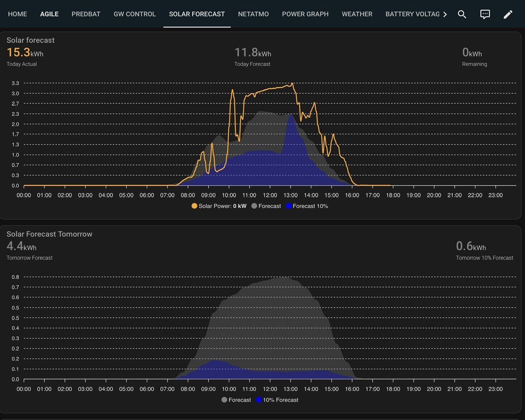Click the pencil edit dashboard icon
This screenshot has height=420, width=525.
(x=508, y=14)
